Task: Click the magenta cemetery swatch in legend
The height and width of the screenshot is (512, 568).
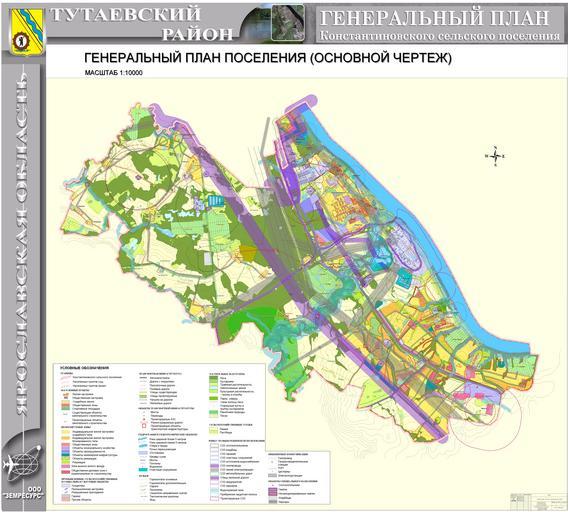Action: point(272,490)
